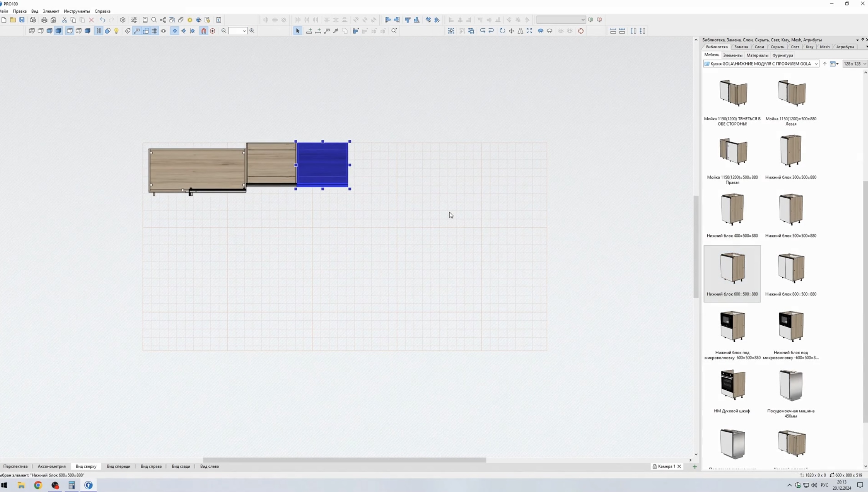Click the horizontal scrollbar thumb
868x492 pixels.
(x=344, y=460)
